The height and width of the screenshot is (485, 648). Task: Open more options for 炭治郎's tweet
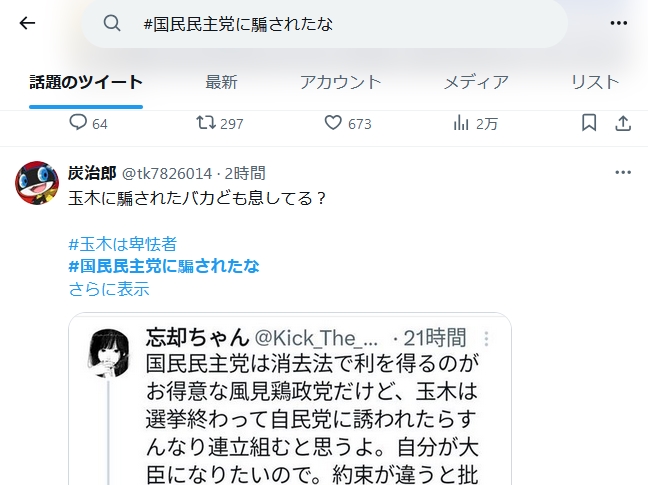pyautogui.click(x=623, y=172)
